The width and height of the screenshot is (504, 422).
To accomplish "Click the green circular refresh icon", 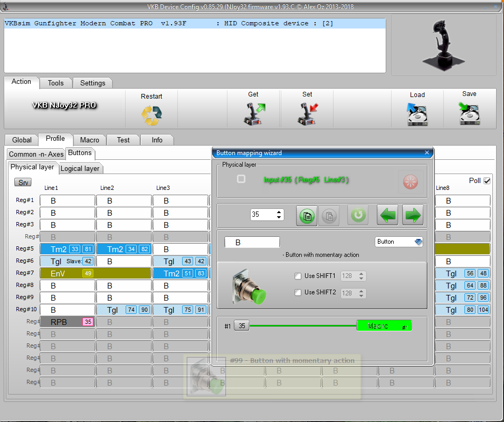I will pyautogui.click(x=358, y=215).
